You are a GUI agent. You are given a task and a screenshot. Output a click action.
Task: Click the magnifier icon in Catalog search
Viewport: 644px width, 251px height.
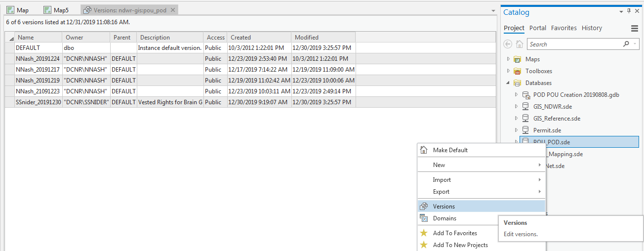(x=626, y=44)
